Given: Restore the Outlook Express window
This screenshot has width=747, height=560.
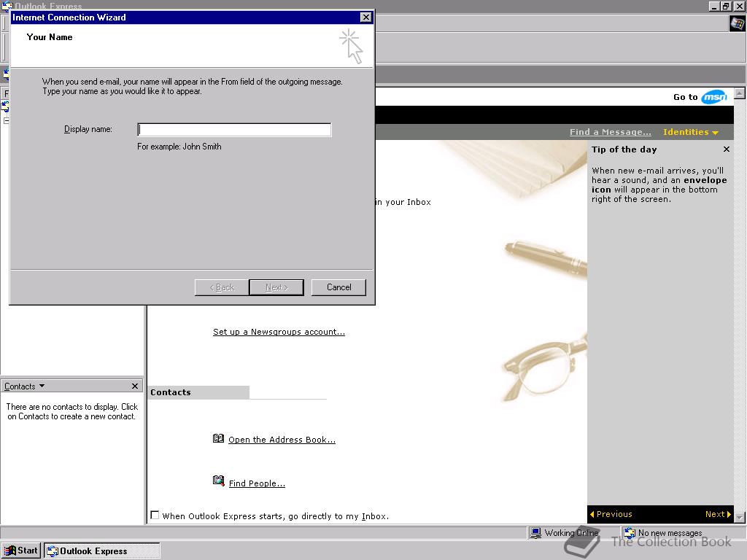Looking at the screenshot, I should (726, 6).
